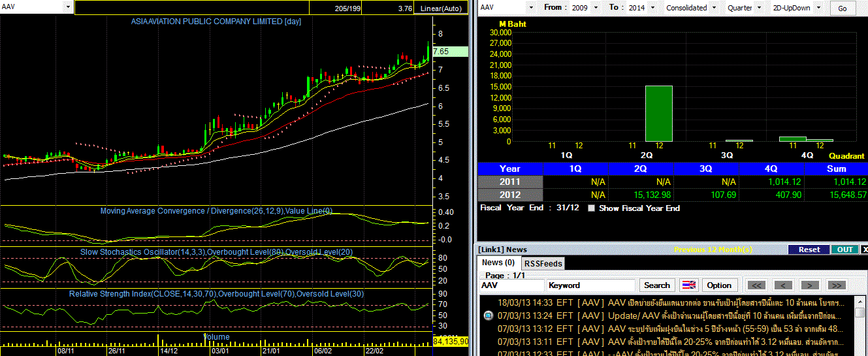Click the Keyword search input field
Image resolution: width=868 pixels, height=356 pixels.
point(590,285)
